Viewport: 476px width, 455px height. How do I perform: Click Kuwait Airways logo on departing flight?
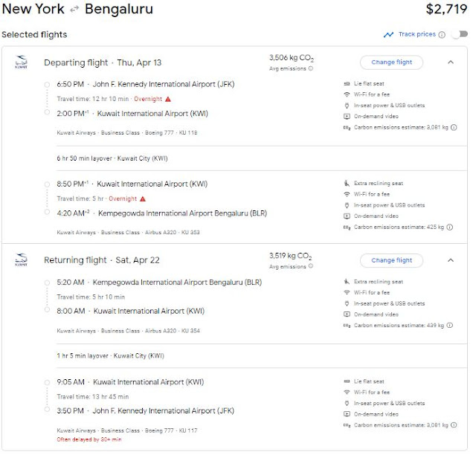(22, 62)
